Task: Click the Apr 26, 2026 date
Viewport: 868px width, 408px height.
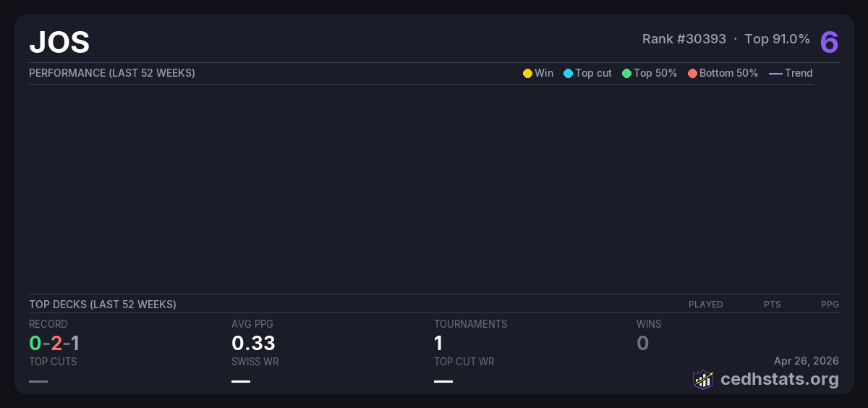Action: click(806, 361)
